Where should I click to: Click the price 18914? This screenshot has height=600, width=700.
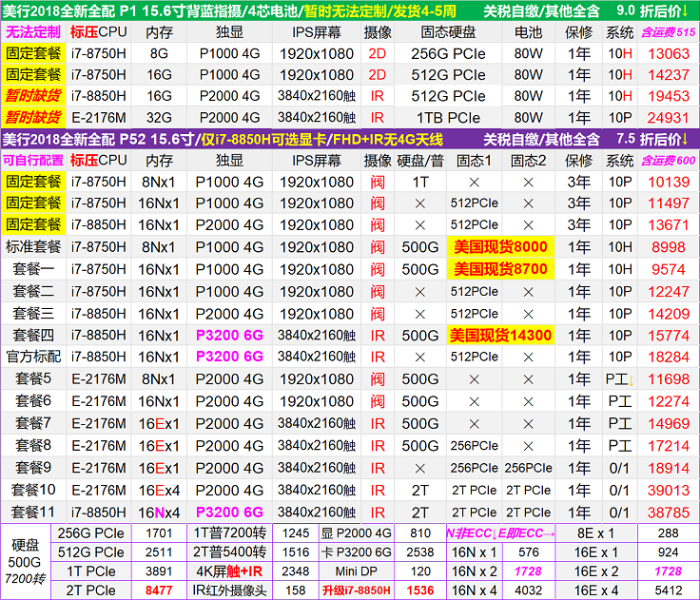[669, 468]
